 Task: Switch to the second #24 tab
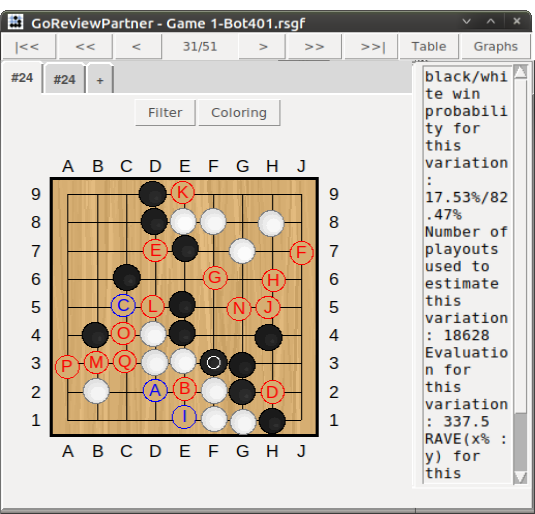pos(64,79)
